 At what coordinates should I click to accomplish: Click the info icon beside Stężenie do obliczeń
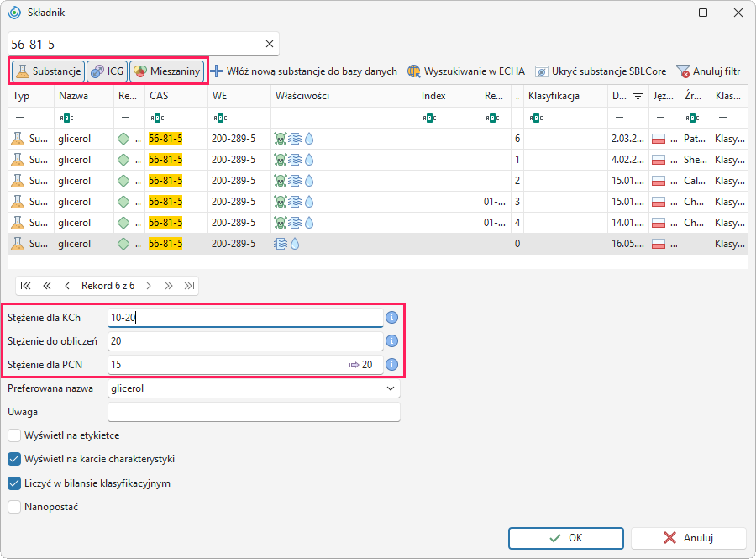[x=391, y=341]
